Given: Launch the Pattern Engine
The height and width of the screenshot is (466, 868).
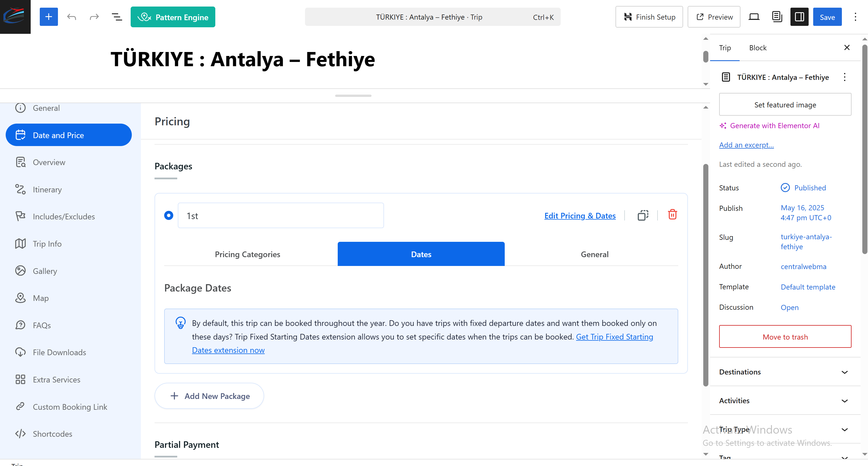Looking at the screenshot, I should tap(173, 17).
